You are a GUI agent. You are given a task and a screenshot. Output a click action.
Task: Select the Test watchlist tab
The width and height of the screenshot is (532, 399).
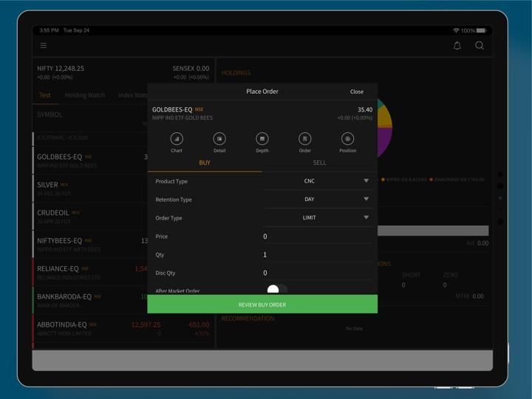pos(45,95)
